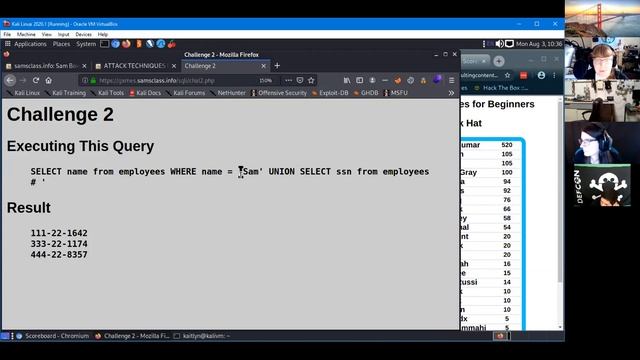
Task: Click the 444-22-8357 result line
Action: click(x=59, y=255)
